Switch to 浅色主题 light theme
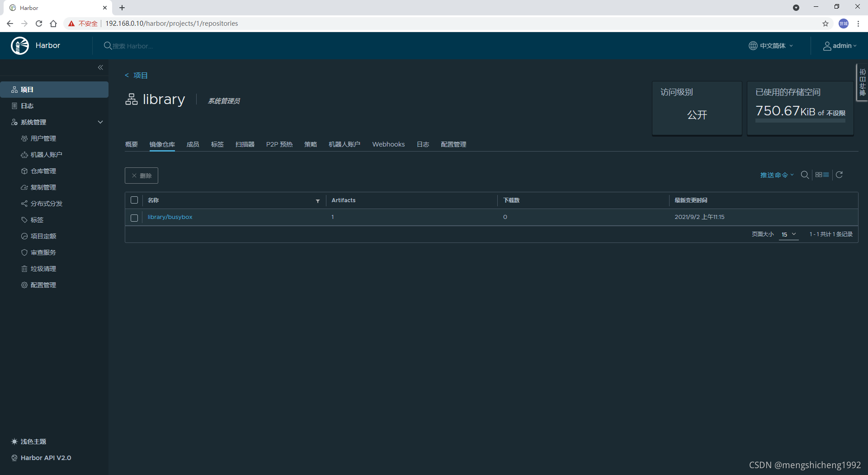Image resolution: width=868 pixels, height=475 pixels. click(x=29, y=442)
